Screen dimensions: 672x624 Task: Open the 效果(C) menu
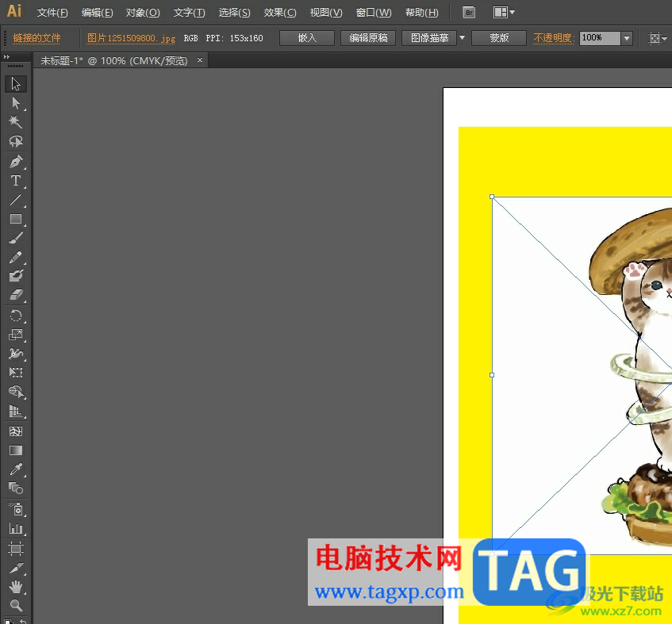pos(280,13)
